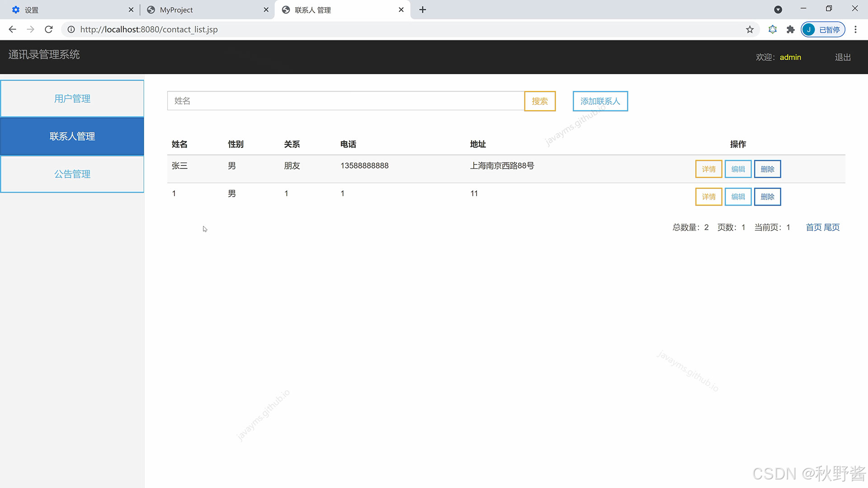Screen dimensions: 868x488
Task: Focus the 姓名 search input field
Action: point(345,101)
